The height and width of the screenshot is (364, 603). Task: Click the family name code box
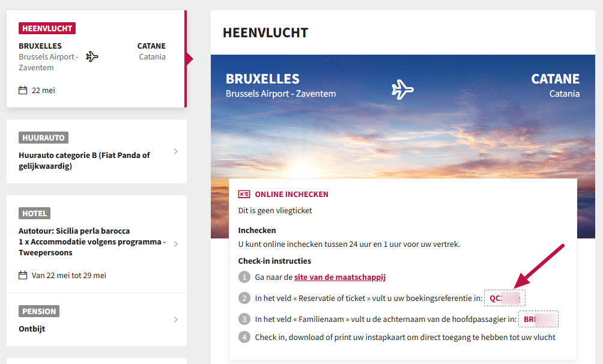pos(538,319)
